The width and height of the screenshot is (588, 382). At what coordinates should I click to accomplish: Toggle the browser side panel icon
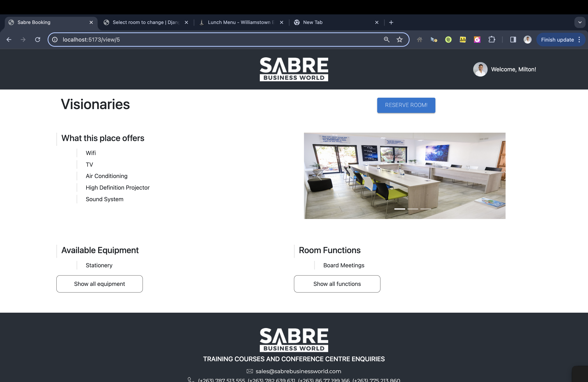[513, 40]
